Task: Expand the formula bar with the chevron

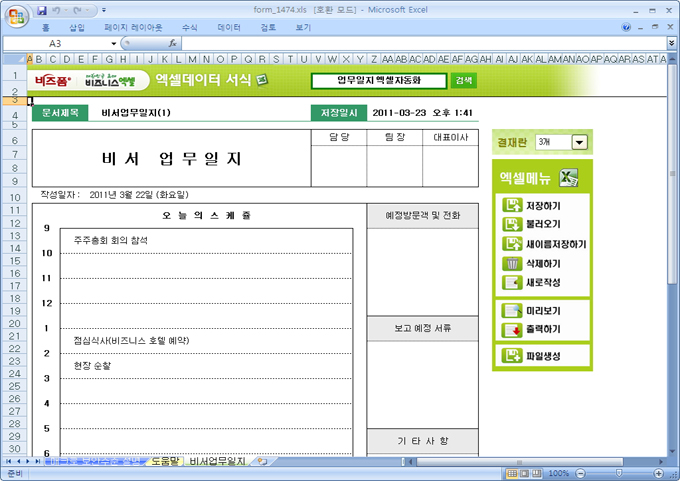Action: (x=671, y=43)
